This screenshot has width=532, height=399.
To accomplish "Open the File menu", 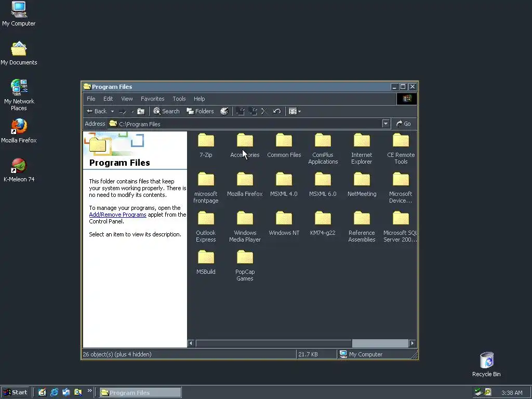I will click(x=91, y=99).
